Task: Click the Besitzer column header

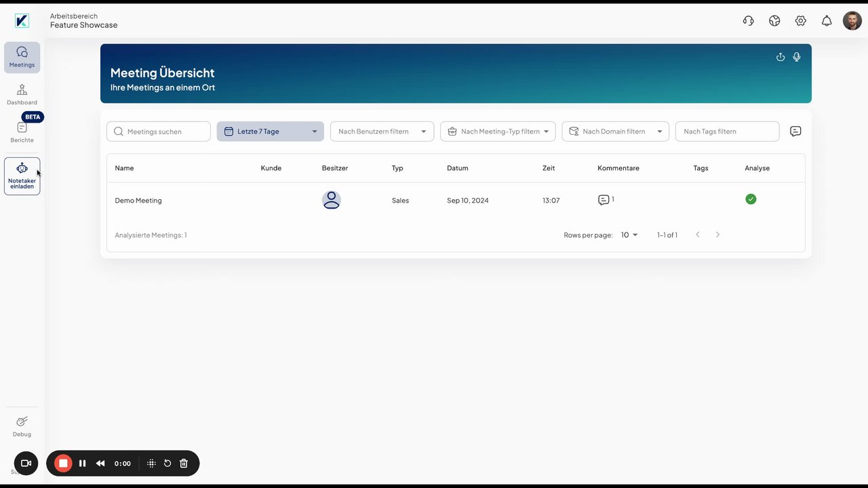Action: (x=335, y=168)
